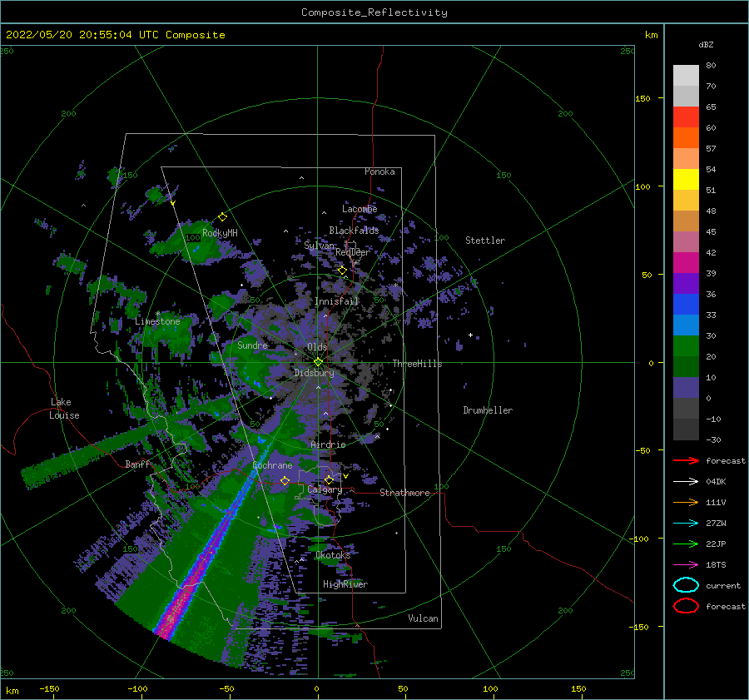The height and width of the screenshot is (700, 749).
Task: Click the magenta 18TS arrow icon
Action: click(x=686, y=565)
